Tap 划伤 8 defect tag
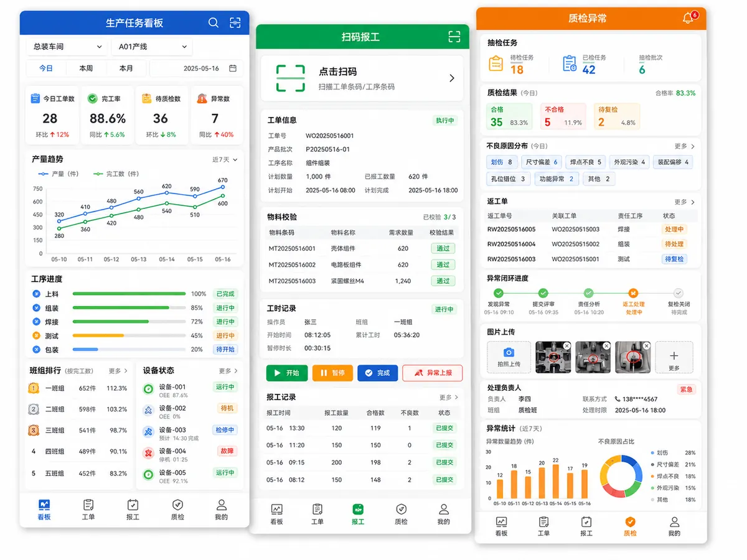The height and width of the screenshot is (560, 747). tap(502, 162)
